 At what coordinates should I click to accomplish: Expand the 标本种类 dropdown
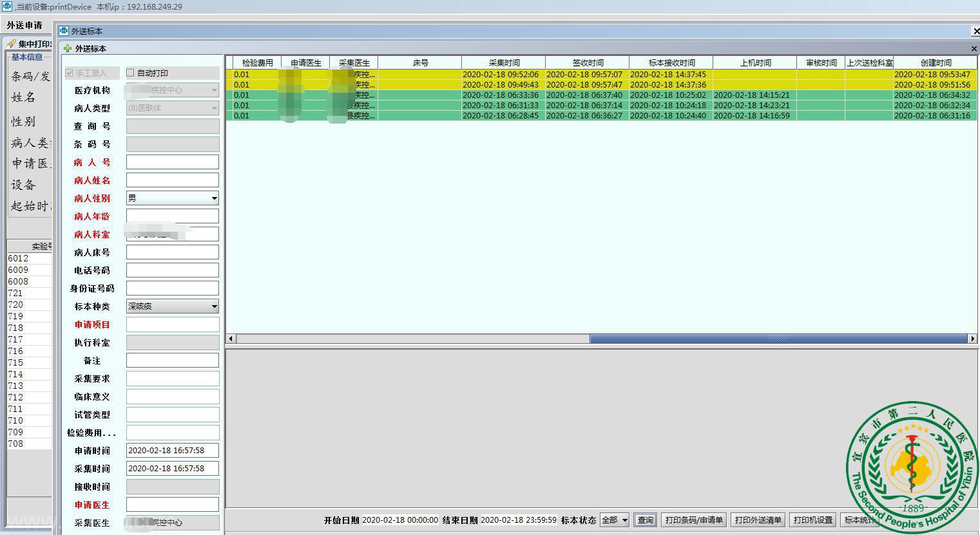tap(214, 306)
